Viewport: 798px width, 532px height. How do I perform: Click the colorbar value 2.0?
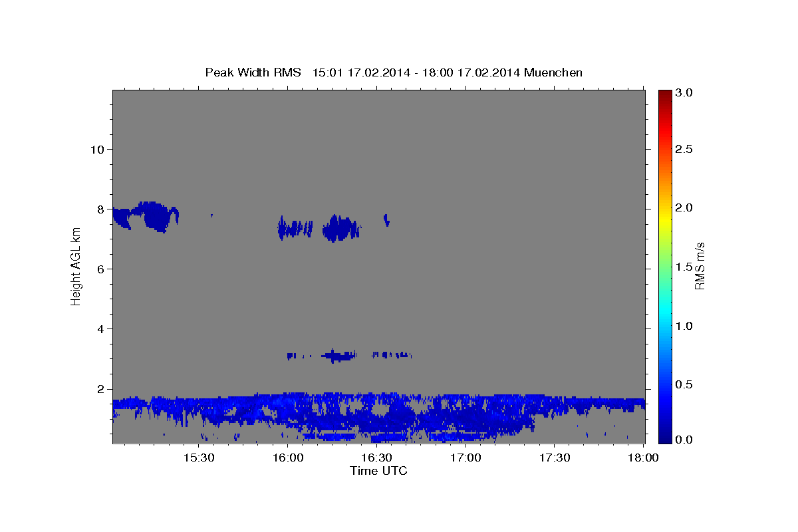point(685,208)
